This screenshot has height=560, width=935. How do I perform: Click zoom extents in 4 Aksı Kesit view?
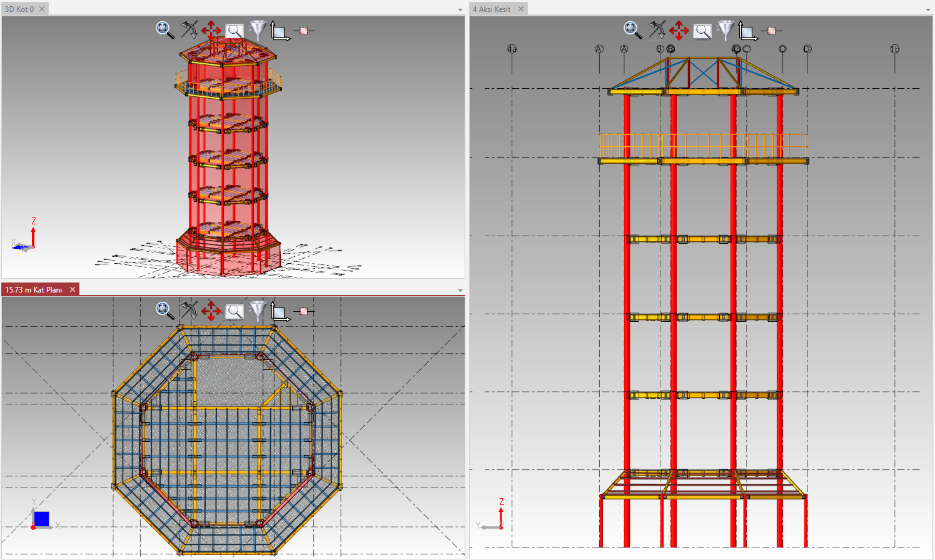tap(632, 30)
